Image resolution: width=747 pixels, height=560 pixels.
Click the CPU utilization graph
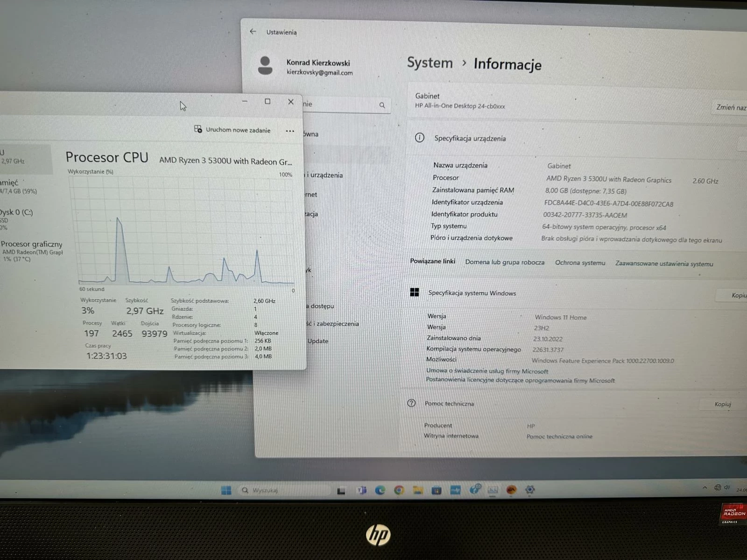[183, 230]
